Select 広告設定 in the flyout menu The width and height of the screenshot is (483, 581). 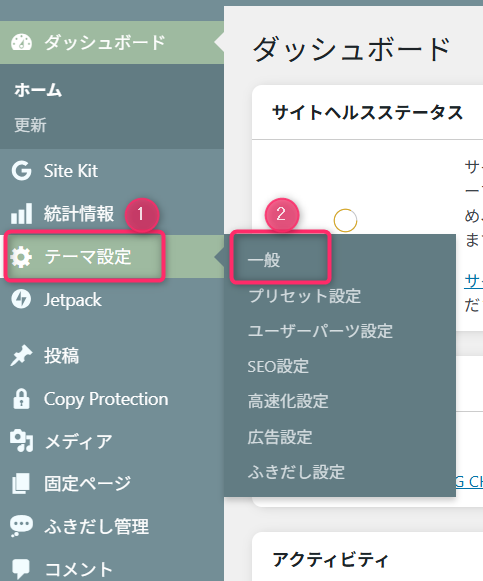click(280, 437)
